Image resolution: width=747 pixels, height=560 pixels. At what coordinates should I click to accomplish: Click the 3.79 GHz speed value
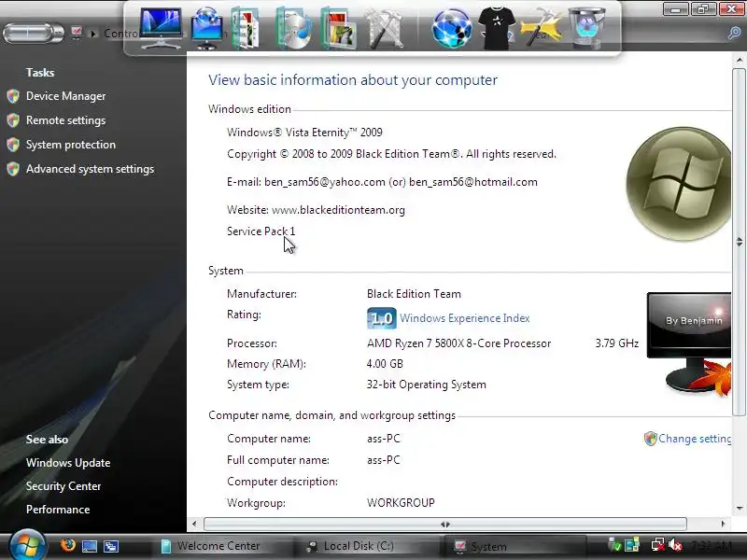click(617, 343)
